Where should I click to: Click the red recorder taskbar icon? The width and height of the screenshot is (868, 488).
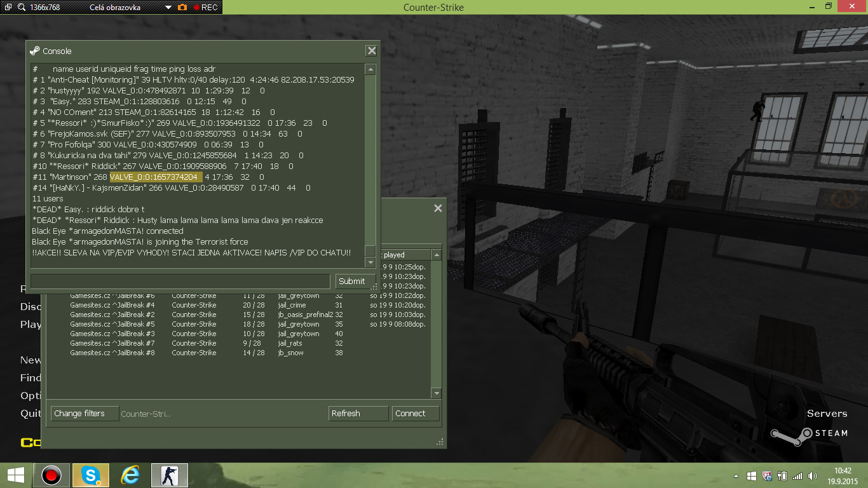[51, 475]
